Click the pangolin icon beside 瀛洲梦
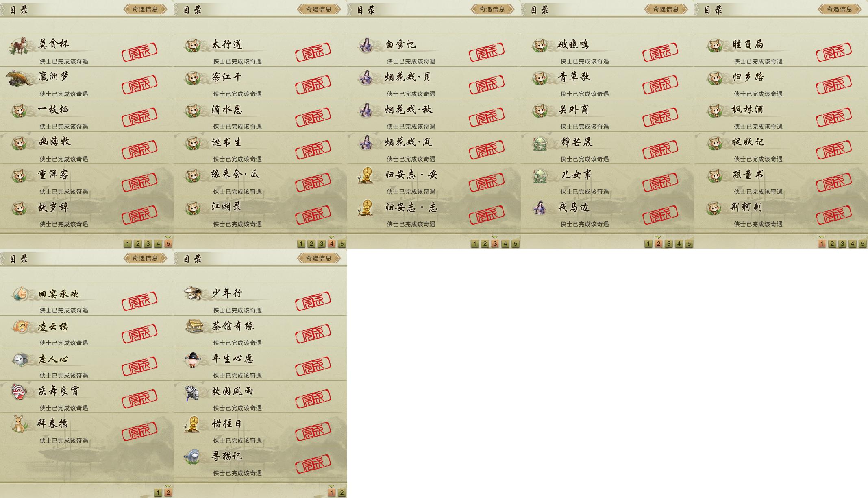This screenshot has height=498, width=868. [x=20, y=78]
